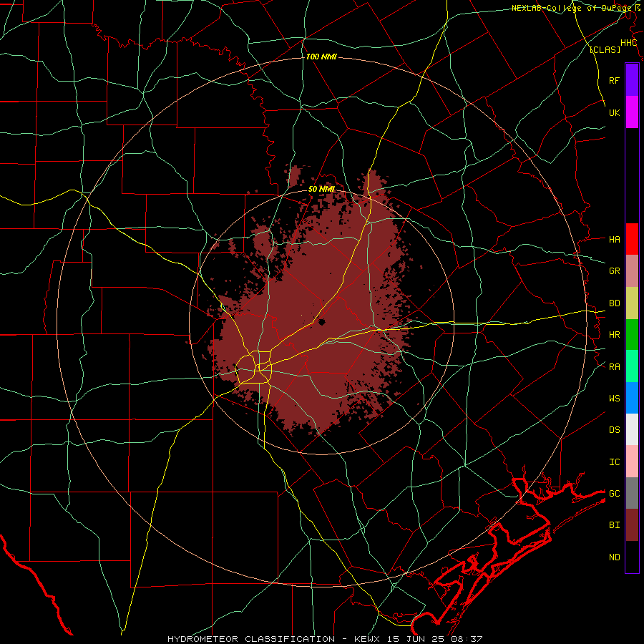
Task: Click the BI legend label
Action: pos(614,525)
